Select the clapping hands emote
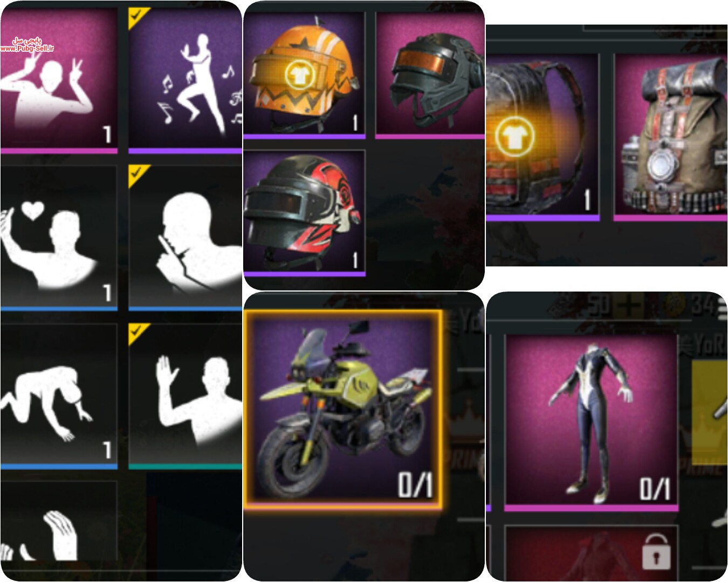Screen dimensions: 728x582 pyautogui.click(x=58, y=521)
